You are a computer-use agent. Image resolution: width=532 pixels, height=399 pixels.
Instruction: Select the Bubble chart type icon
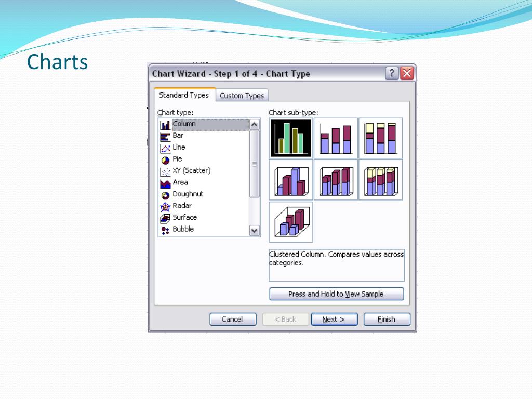click(165, 230)
